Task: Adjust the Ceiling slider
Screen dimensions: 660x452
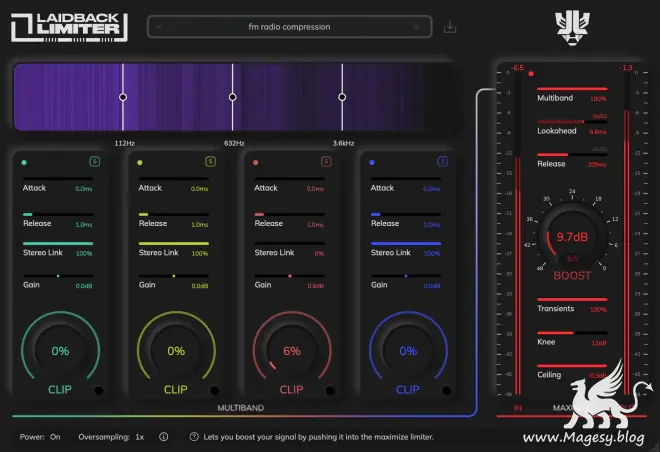Action: [572, 366]
